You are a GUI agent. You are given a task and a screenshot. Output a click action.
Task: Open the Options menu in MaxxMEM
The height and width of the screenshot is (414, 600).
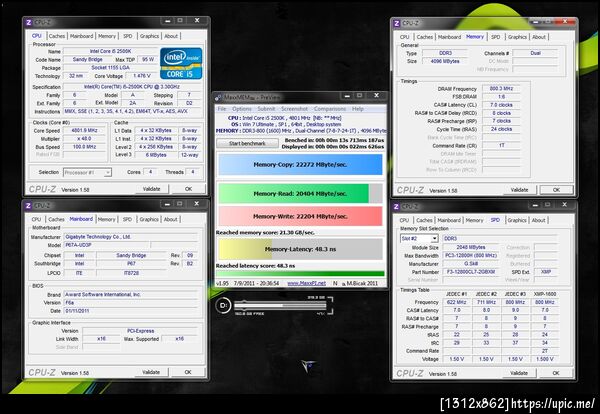242,109
